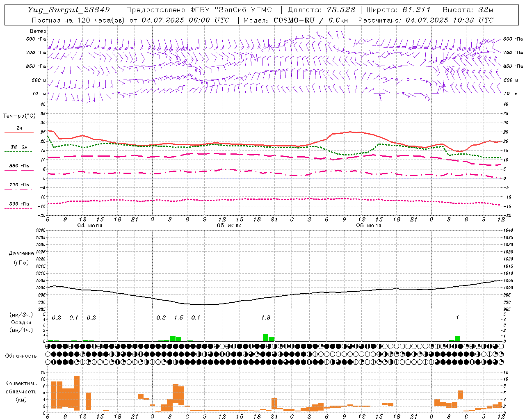Click the 05 июля date label
525x420 pixels.
[229, 226]
